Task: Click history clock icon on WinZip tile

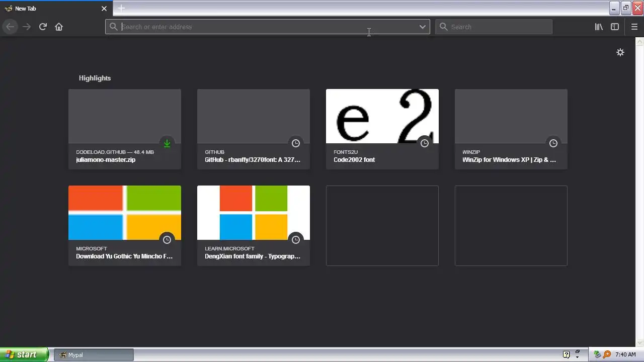Action: point(553,143)
